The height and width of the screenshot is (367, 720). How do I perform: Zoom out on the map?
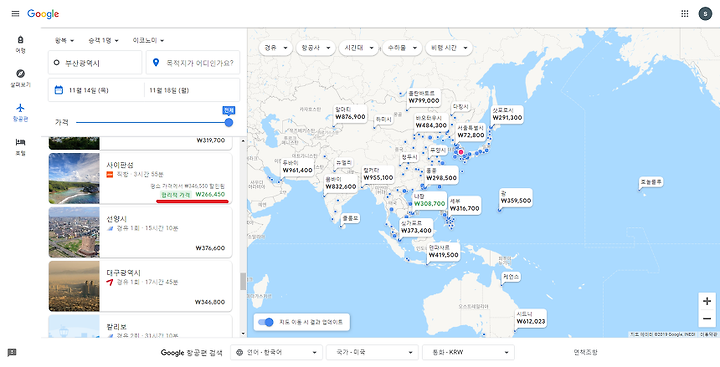tap(707, 318)
